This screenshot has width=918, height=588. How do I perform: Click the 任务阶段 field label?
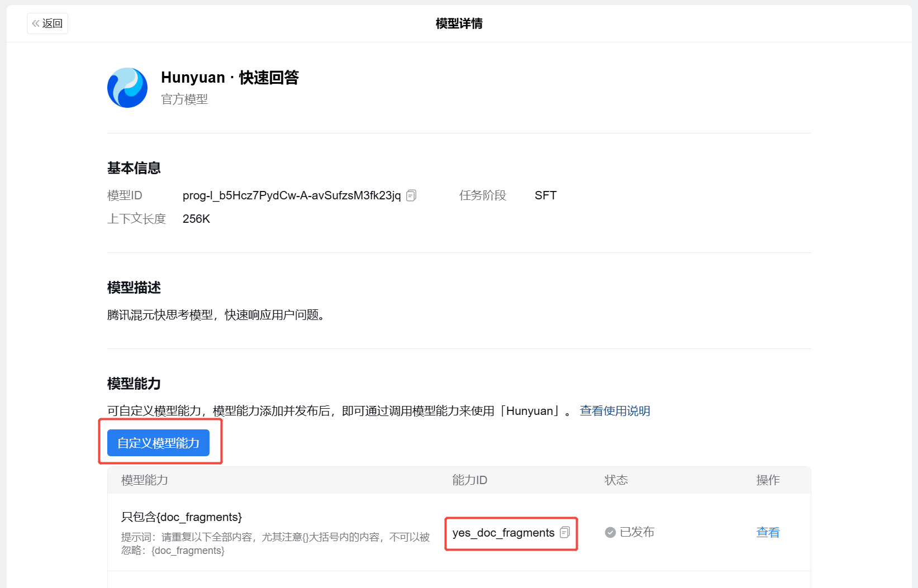tap(483, 195)
